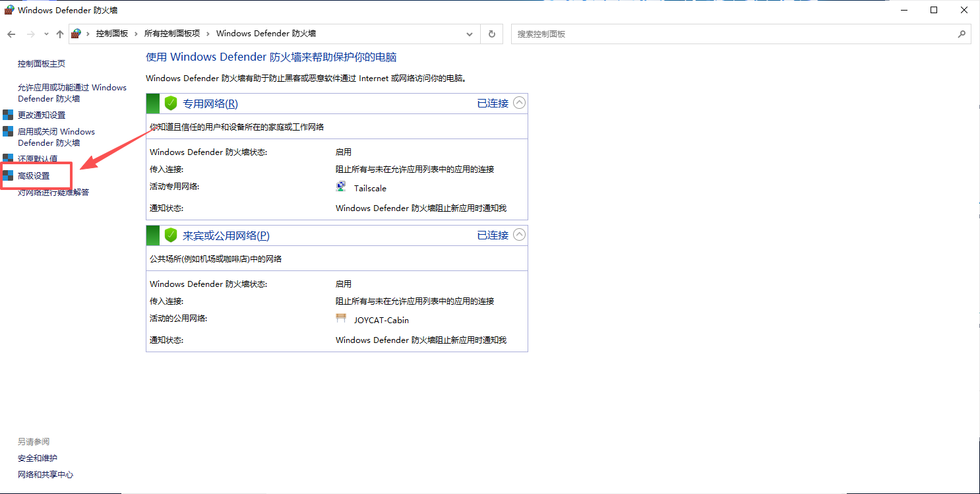Click the forward navigation arrow

pyautogui.click(x=30, y=34)
